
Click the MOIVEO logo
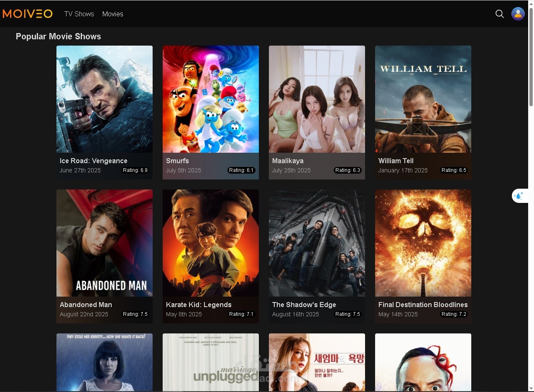(x=28, y=14)
